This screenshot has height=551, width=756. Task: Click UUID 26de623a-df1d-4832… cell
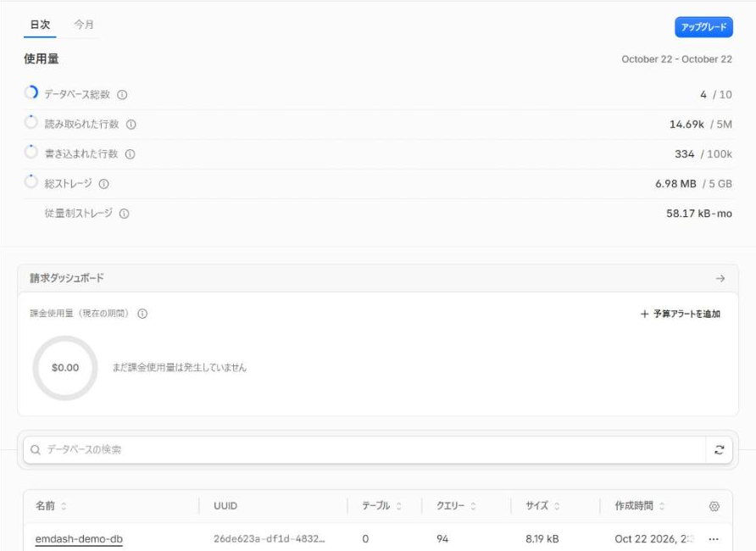269,539
